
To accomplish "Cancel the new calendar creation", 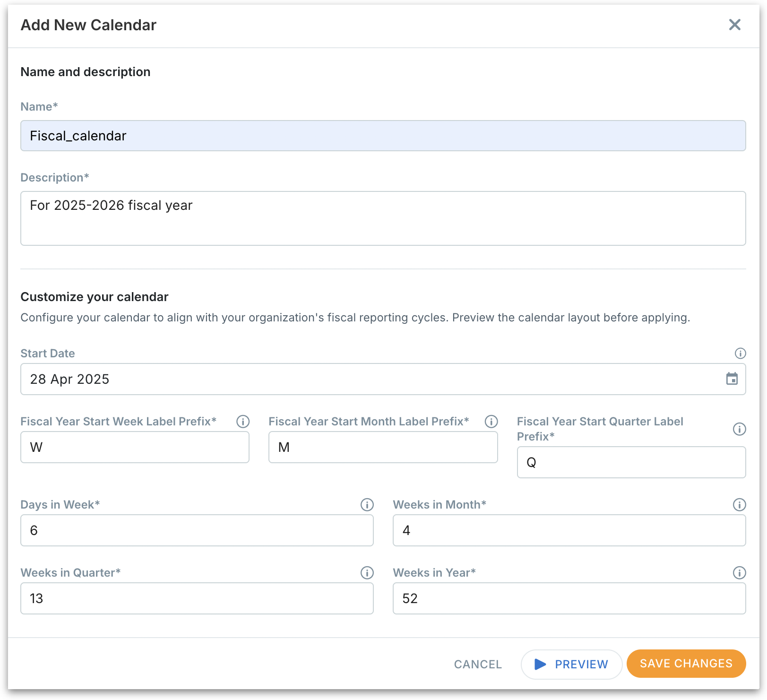I will coord(478,664).
